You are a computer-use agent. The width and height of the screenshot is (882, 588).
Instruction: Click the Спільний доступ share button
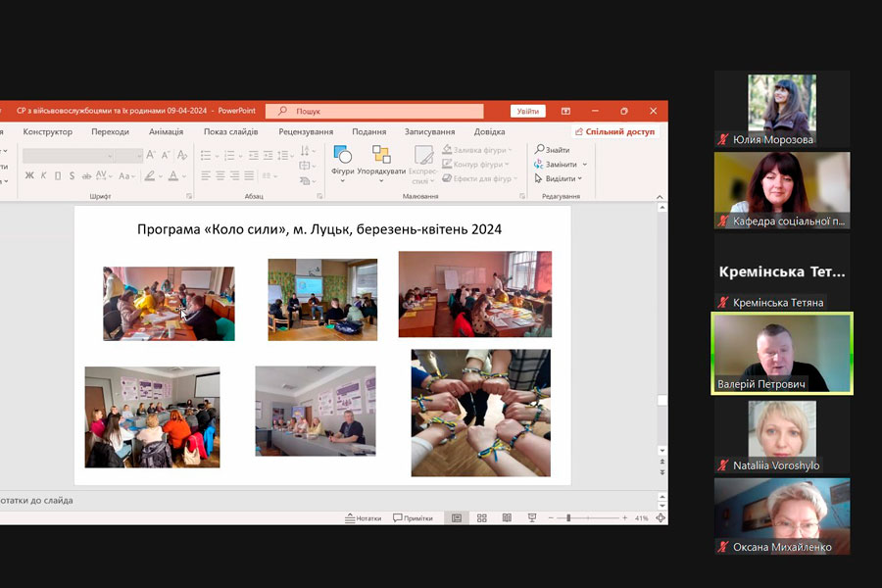point(614,131)
